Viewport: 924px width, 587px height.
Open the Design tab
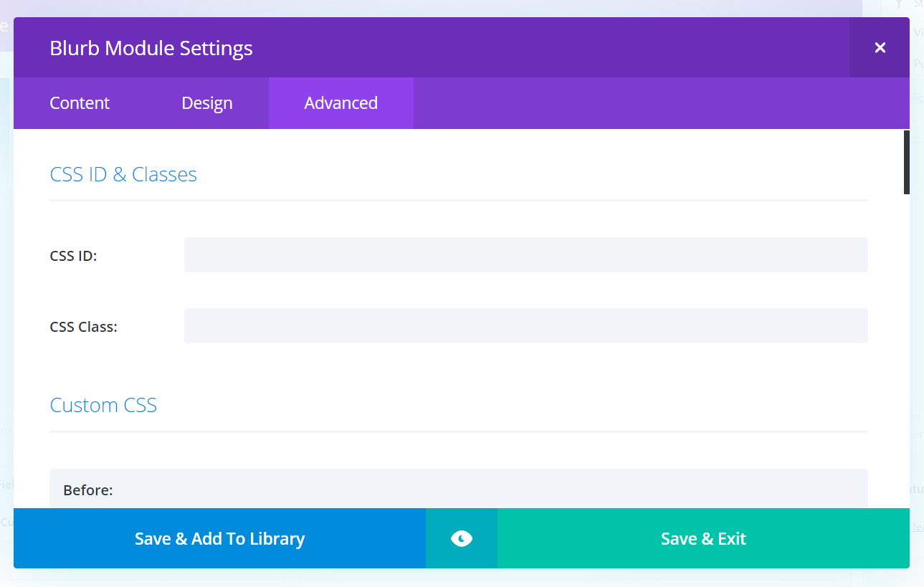click(207, 103)
